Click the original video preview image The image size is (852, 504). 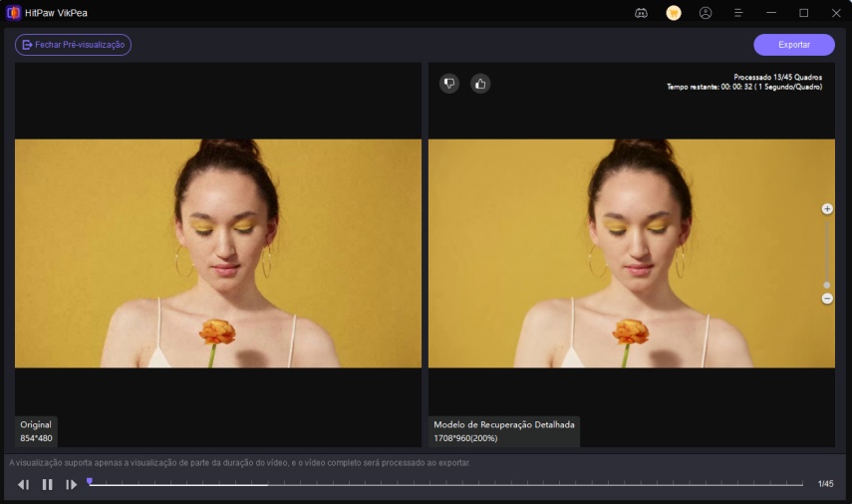[x=218, y=254]
